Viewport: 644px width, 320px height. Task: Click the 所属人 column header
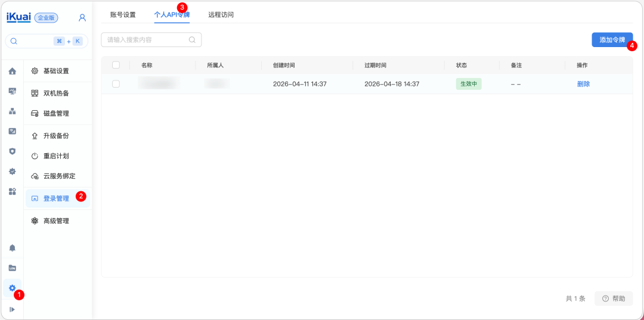point(215,65)
